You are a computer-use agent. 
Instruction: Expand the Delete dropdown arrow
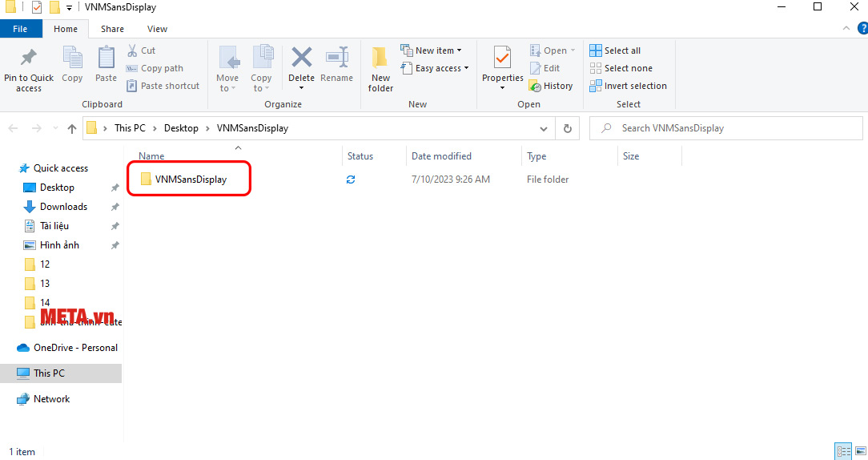(302, 88)
